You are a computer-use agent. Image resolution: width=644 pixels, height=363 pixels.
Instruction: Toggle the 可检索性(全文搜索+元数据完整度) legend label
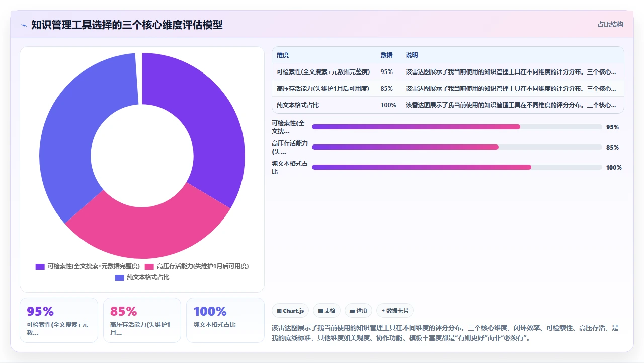click(93, 266)
